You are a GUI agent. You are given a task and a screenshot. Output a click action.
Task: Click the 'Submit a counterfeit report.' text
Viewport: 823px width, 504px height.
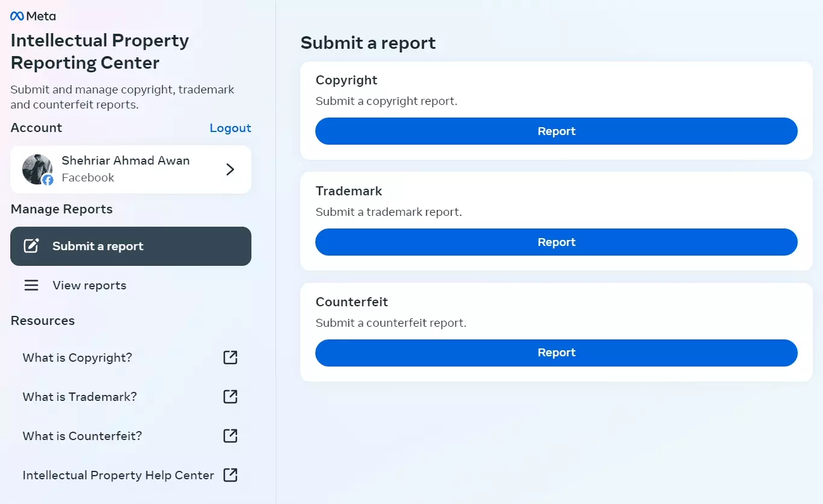coord(391,323)
